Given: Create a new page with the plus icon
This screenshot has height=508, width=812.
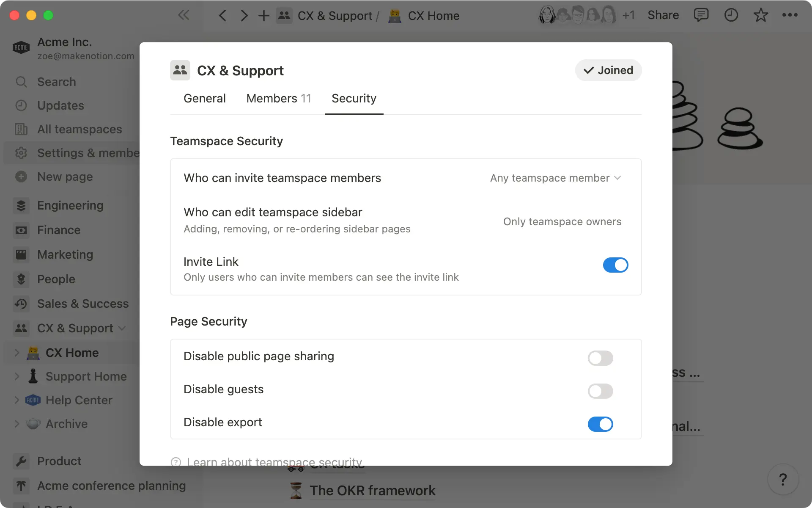Looking at the screenshot, I should [64, 177].
